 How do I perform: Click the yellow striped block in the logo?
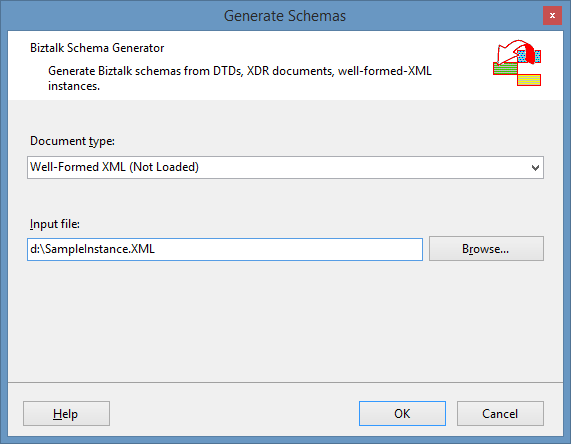pyautogui.click(x=529, y=80)
